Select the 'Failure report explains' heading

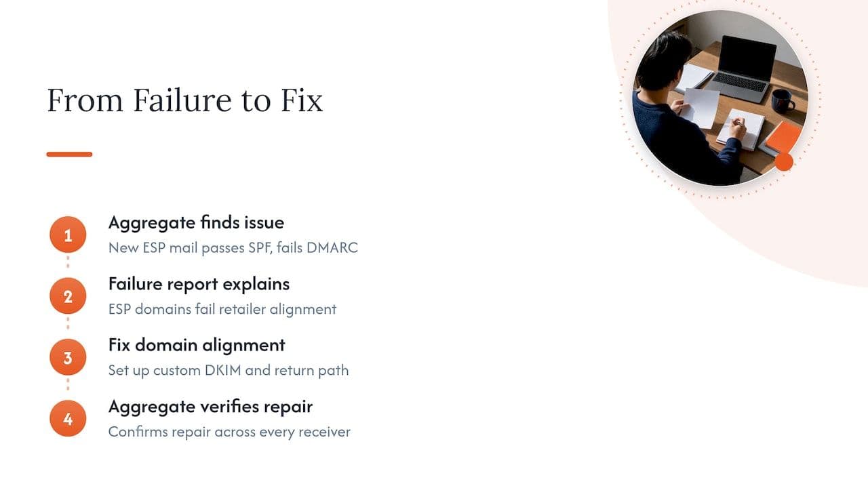pyautogui.click(x=199, y=283)
